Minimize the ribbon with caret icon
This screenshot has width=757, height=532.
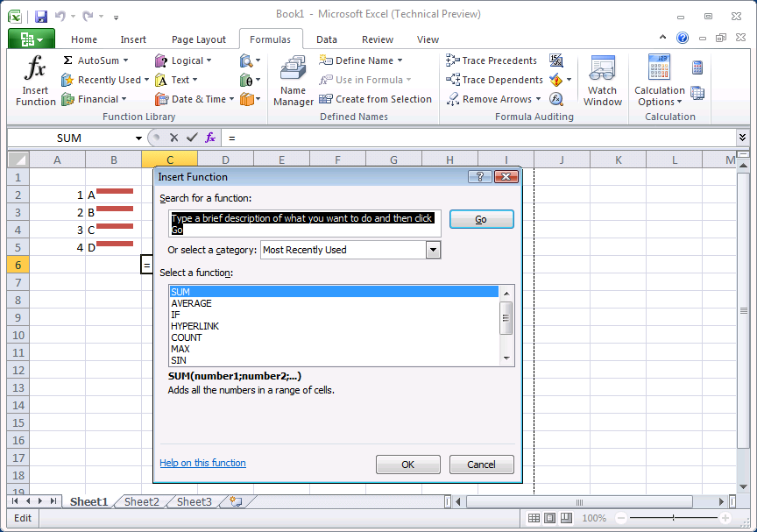[x=663, y=37]
